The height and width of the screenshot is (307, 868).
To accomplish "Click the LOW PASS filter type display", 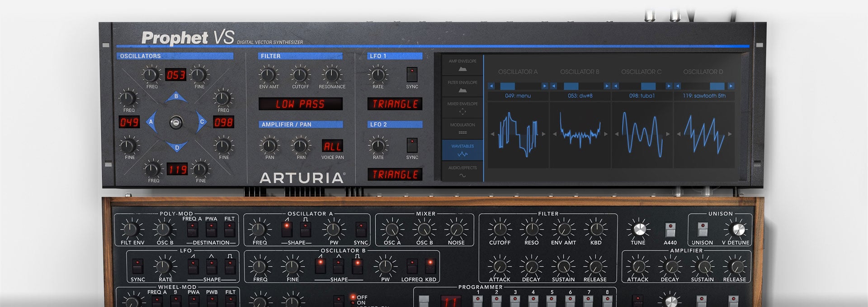I will pos(300,104).
